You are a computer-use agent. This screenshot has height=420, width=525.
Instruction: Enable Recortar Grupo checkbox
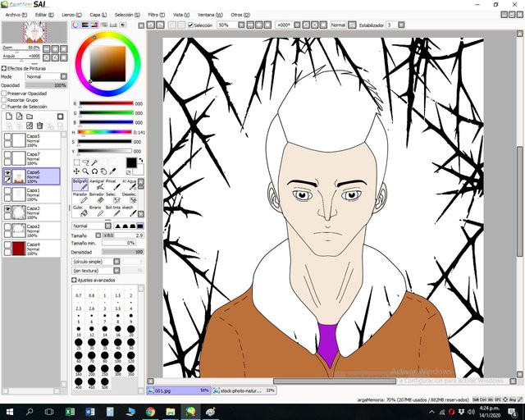[4, 100]
